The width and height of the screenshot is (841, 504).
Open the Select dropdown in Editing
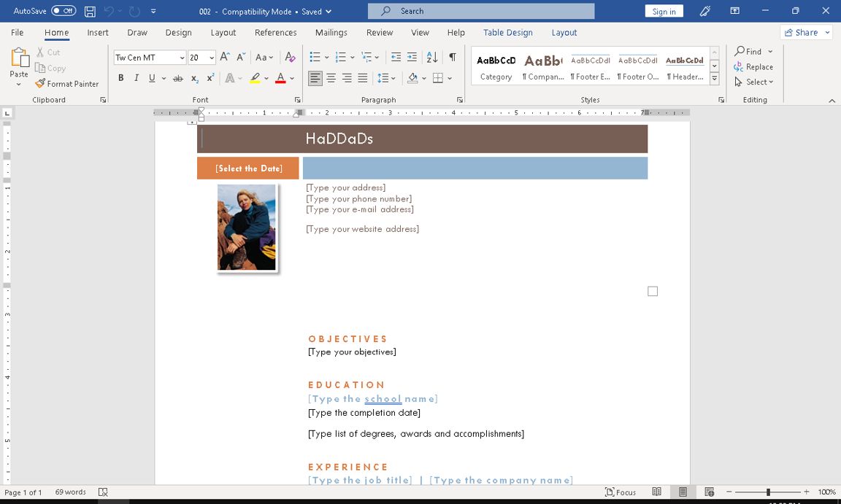(753, 82)
